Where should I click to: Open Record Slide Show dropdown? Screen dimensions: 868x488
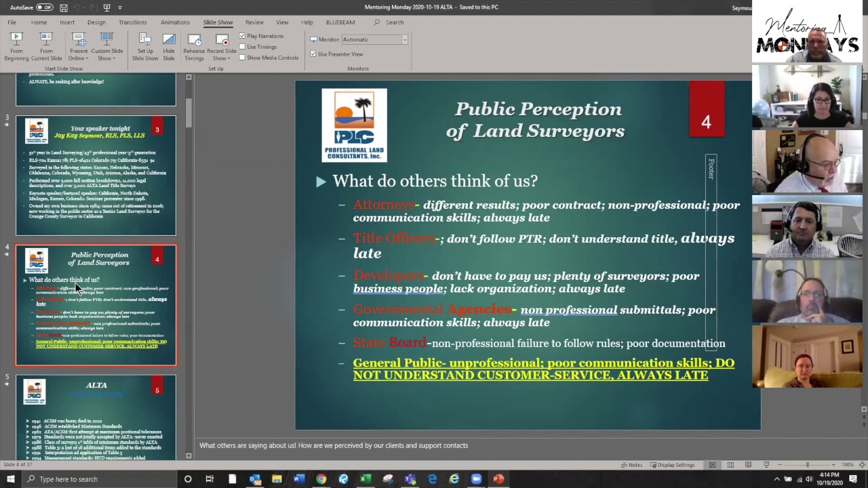222,46
